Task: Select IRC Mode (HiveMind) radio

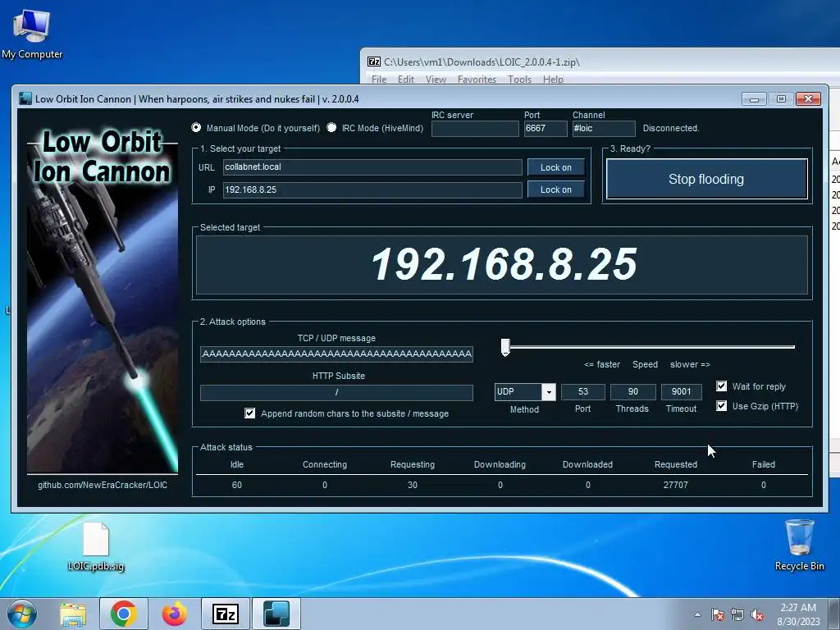Action: [331, 127]
